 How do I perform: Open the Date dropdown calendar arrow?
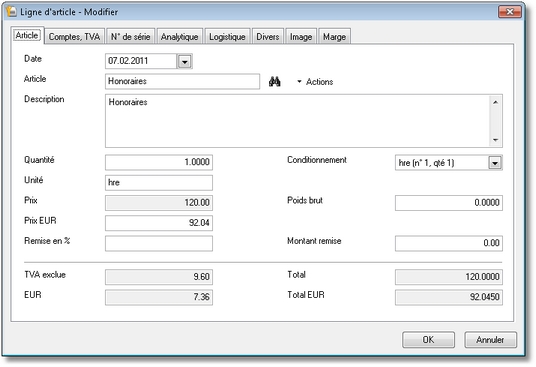185,62
